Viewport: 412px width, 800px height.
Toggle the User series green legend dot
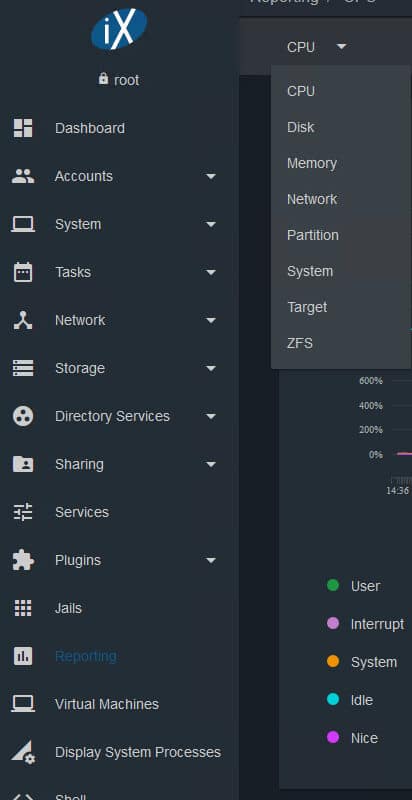(x=333, y=585)
